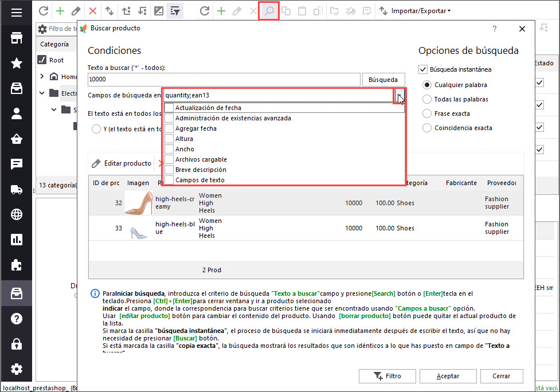Open the store icon in sidebar
Viewport: 560px width, 392px height.
17,38
